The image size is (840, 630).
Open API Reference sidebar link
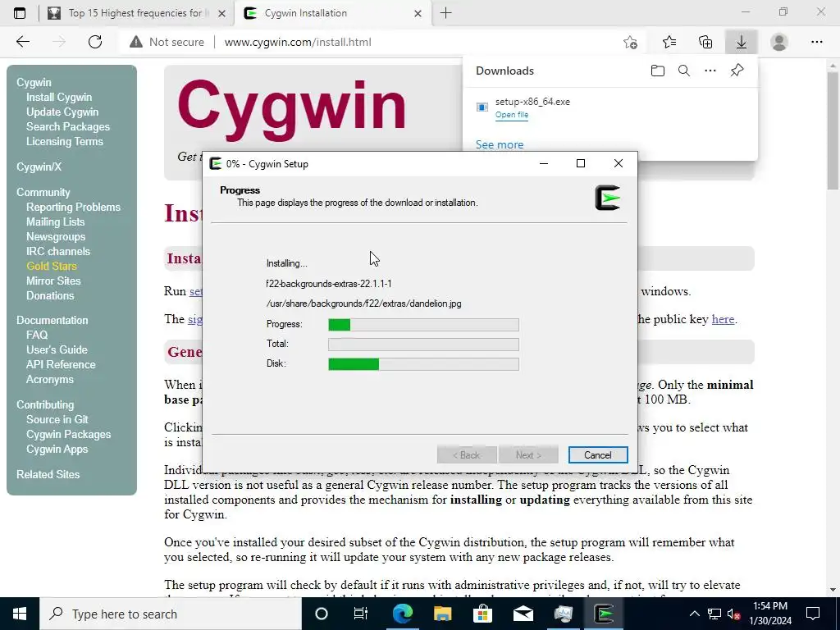61,364
